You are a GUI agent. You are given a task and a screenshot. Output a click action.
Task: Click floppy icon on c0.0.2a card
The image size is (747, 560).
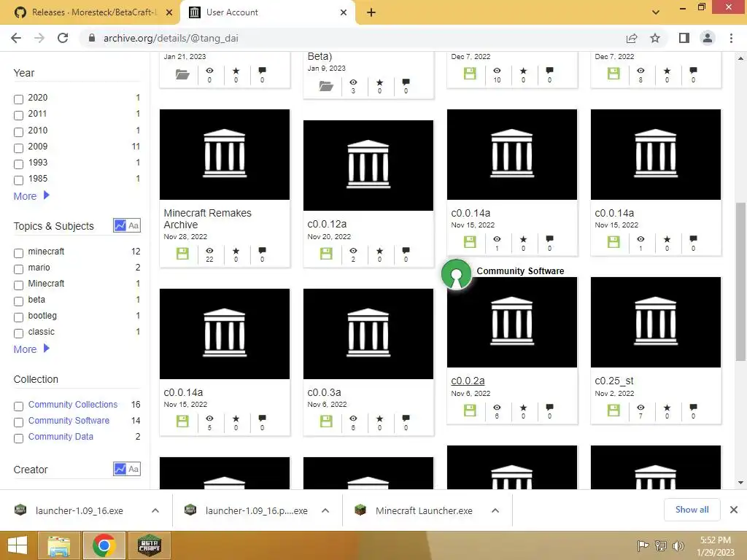470,410
